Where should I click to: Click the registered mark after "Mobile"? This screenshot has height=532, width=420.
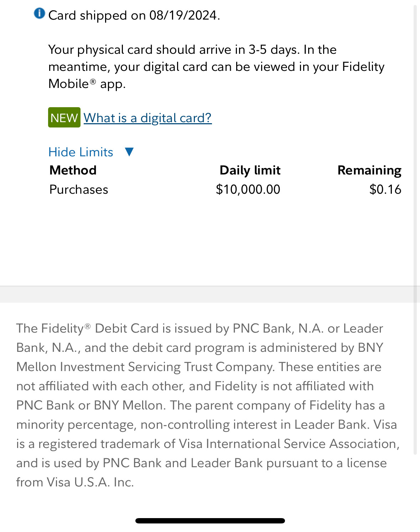[x=93, y=82]
